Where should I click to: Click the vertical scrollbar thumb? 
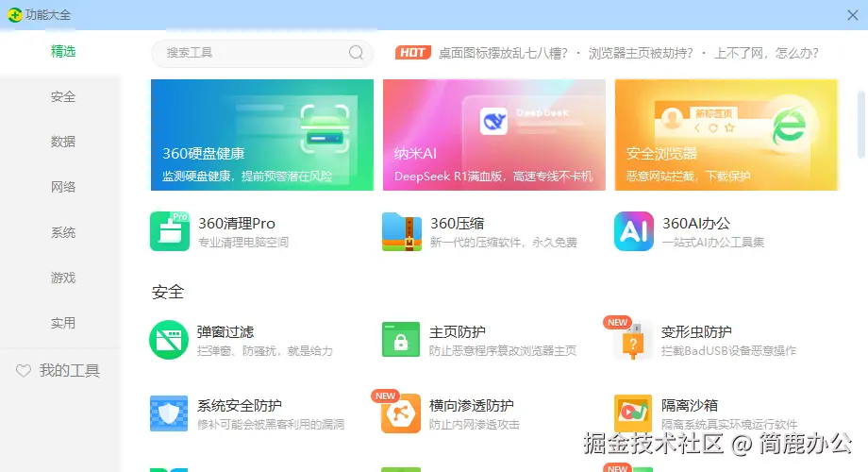coord(860,124)
